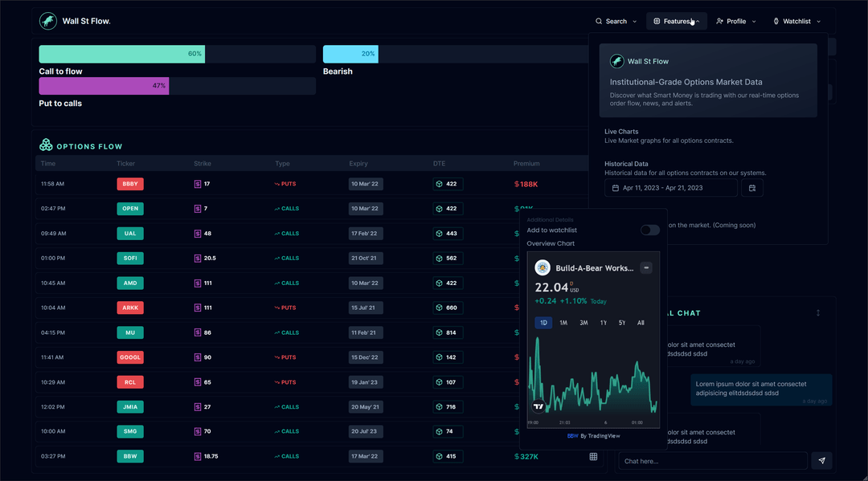Click the calls trend icon in the OPEN row

[x=276, y=209]
